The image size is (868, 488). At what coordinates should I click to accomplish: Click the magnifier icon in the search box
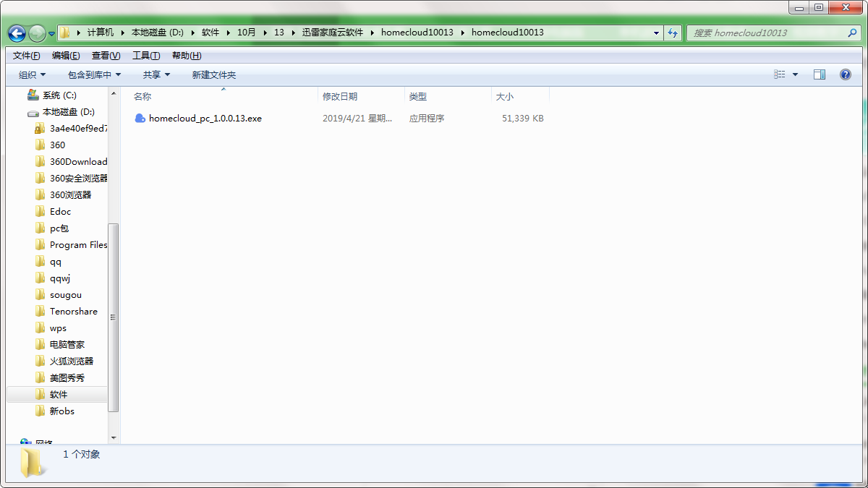852,33
